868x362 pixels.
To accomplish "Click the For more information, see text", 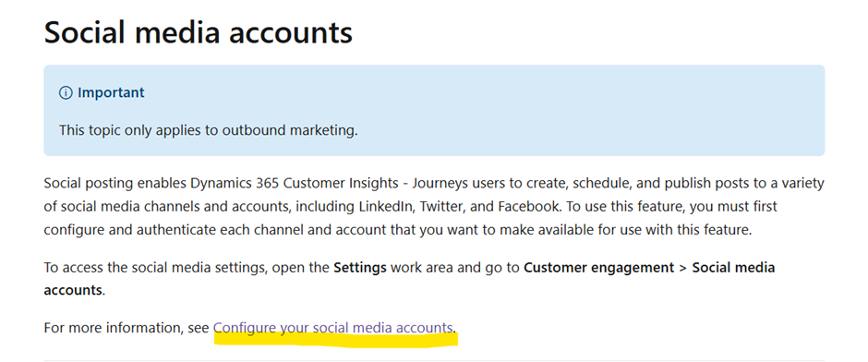I will point(127,328).
